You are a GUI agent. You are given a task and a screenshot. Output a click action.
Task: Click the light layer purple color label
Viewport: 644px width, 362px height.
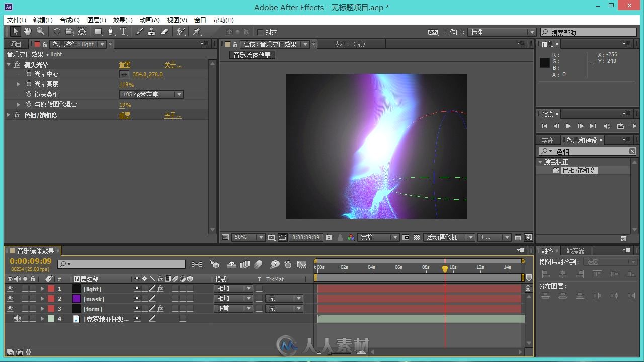coord(51,289)
